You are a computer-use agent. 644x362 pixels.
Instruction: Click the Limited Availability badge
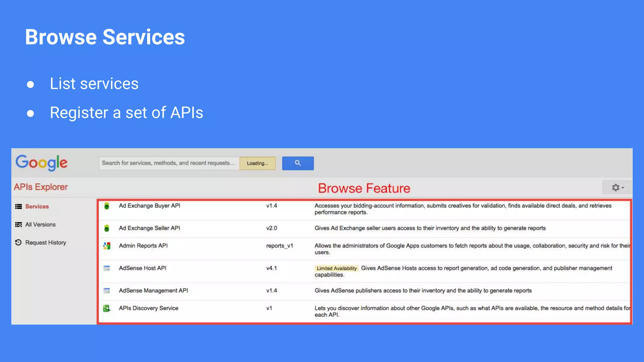point(336,268)
